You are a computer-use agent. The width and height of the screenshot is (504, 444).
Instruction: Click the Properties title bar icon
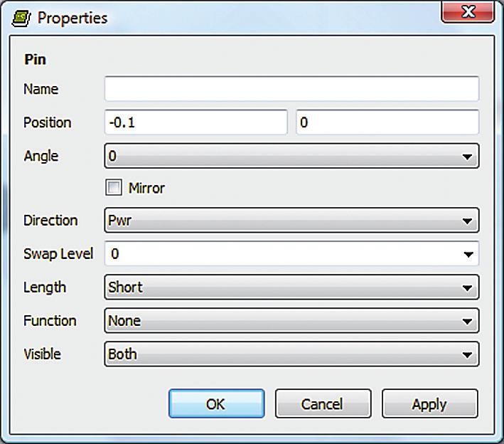(22, 17)
